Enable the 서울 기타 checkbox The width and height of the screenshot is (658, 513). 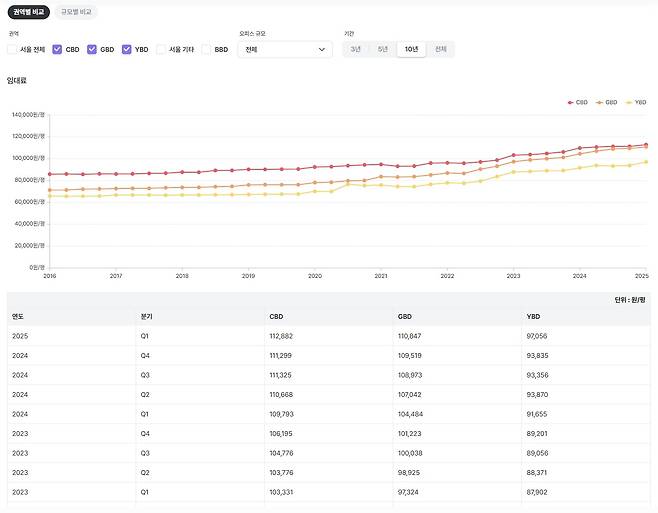click(161, 49)
